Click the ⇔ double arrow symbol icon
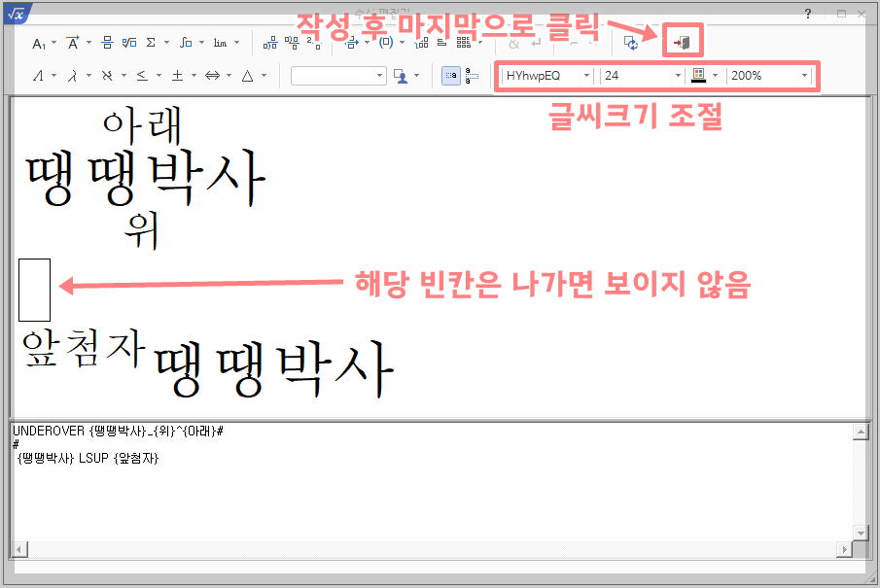This screenshot has width=880, height=588. point(212,76)
